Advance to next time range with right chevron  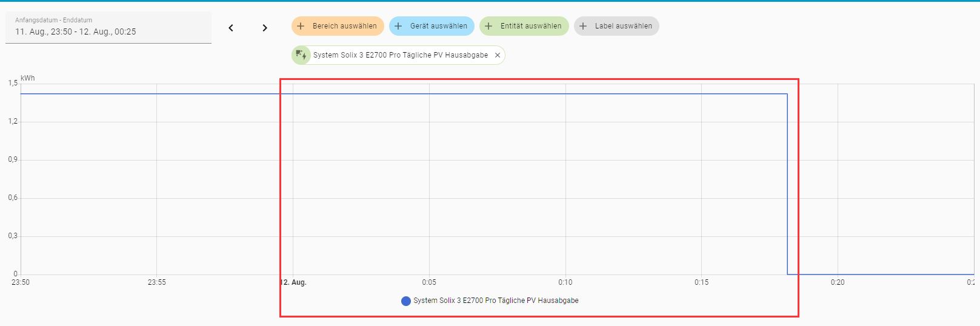[x=265, y=28]
